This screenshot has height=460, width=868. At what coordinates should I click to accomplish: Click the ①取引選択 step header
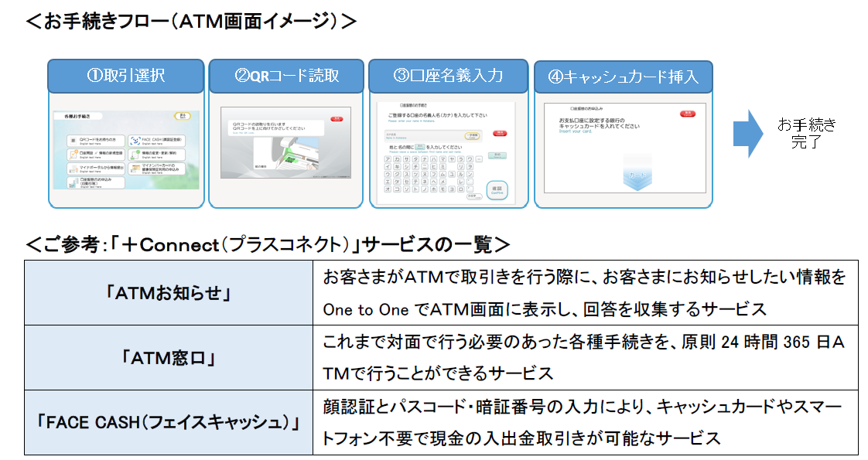pos(126,76)
